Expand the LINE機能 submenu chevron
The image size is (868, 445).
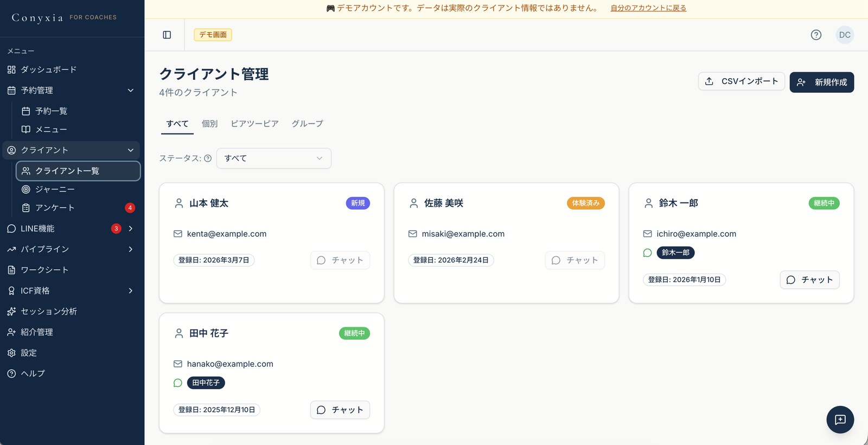130,228
